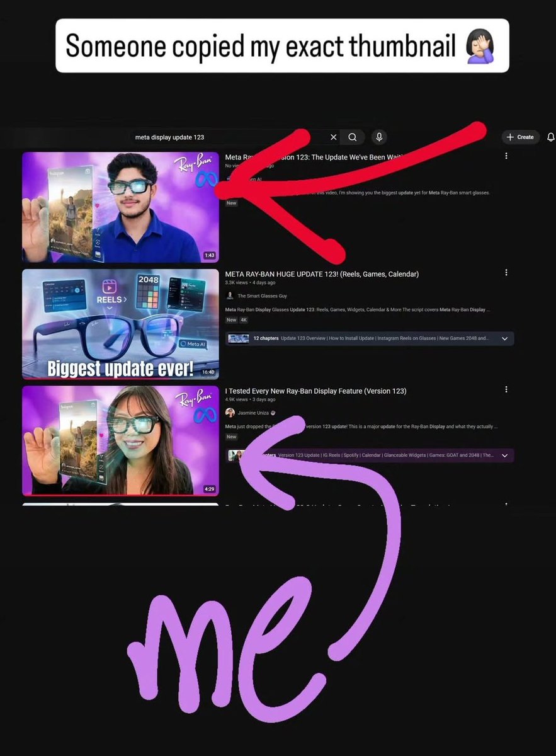Open options menu for the first video
Viewport: 556px width, 756px height.
tap(506, 156)
